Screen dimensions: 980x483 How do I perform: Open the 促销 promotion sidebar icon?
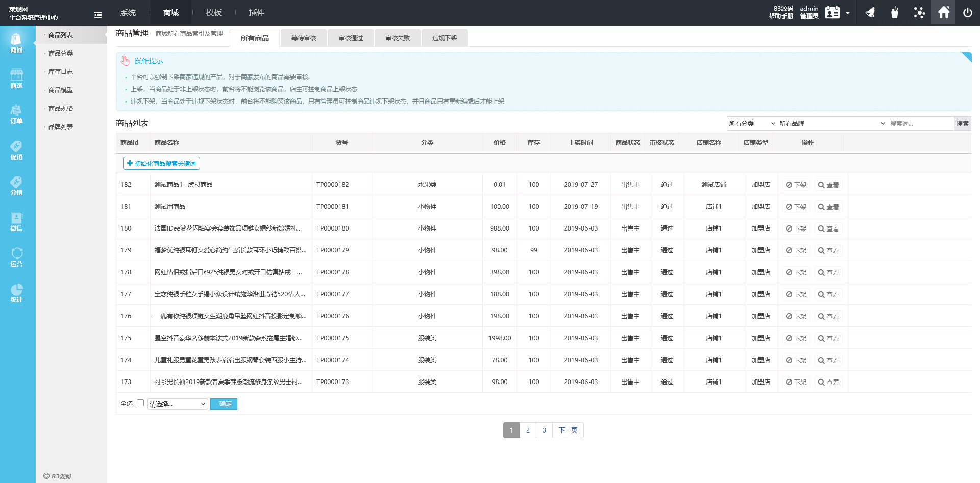[x=16, y=150]
